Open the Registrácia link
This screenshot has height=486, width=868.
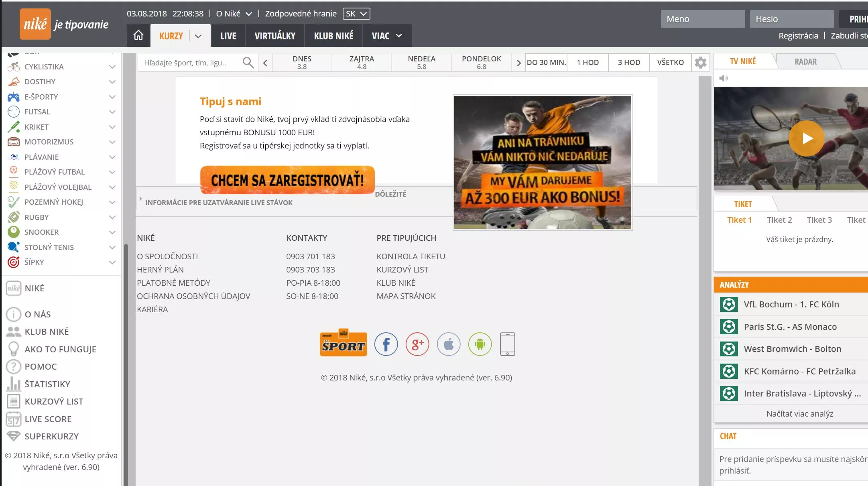(798, 36)
